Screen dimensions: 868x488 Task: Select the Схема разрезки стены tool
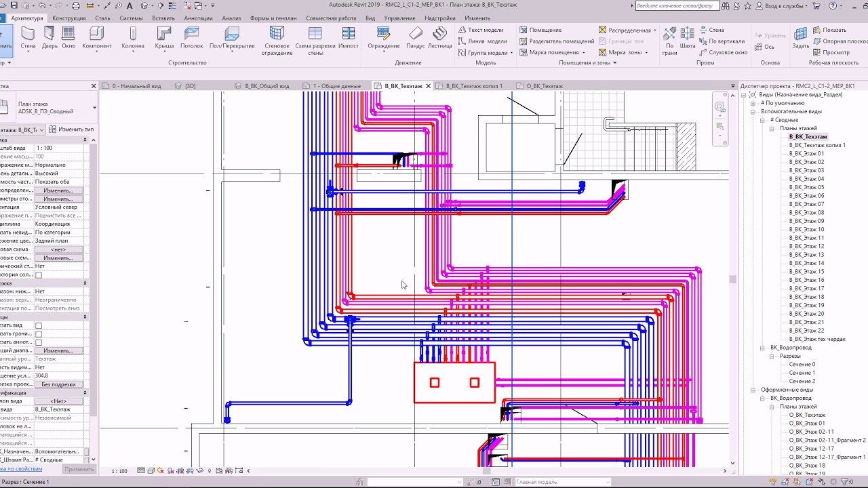point(315,41)
